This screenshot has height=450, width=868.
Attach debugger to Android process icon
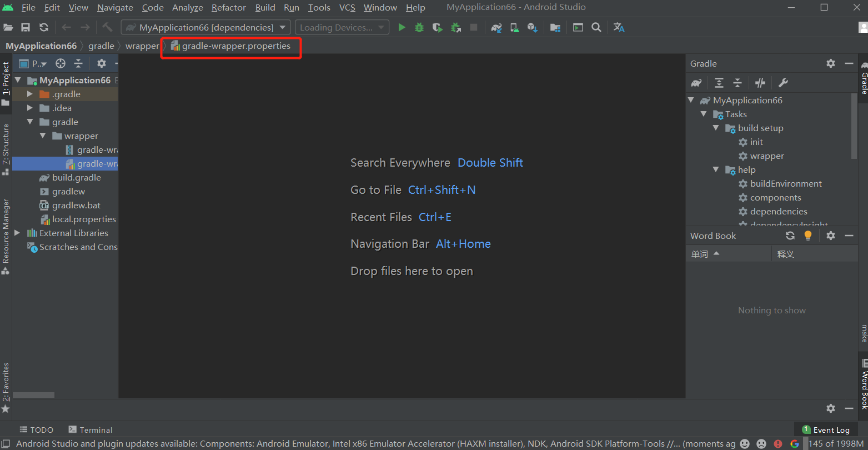456,27
